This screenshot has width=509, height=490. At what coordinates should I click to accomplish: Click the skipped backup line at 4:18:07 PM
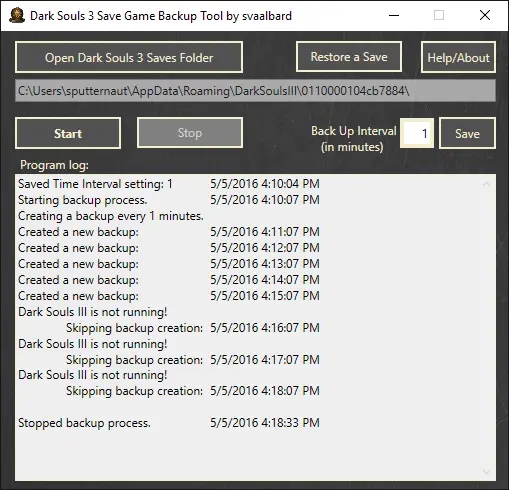pos(193,391)
